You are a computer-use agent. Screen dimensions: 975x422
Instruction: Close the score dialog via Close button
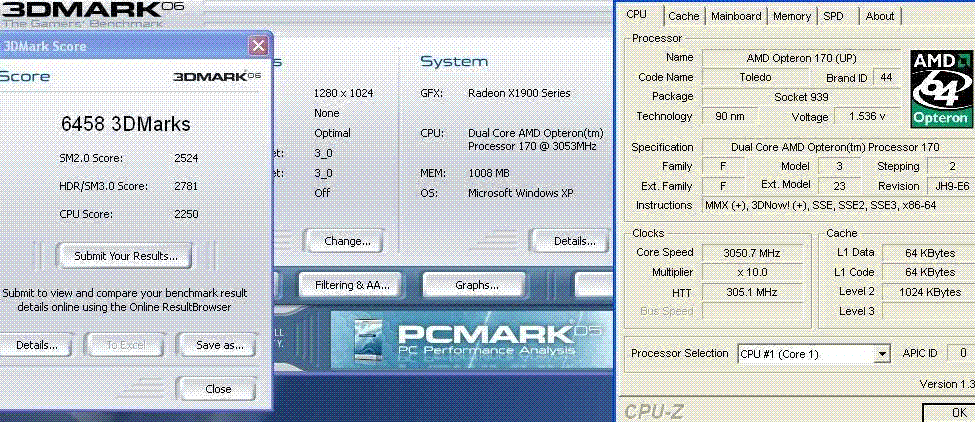(x=218, y=389)
